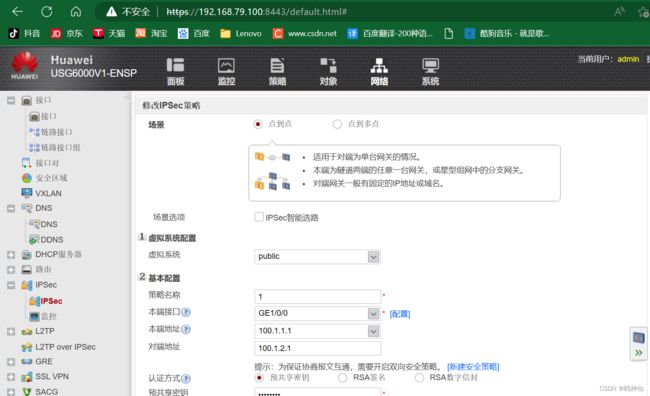Screen dimensions: 650x396
Task: Collapse the IPSec tree group
Action: (x=11, y=285)
